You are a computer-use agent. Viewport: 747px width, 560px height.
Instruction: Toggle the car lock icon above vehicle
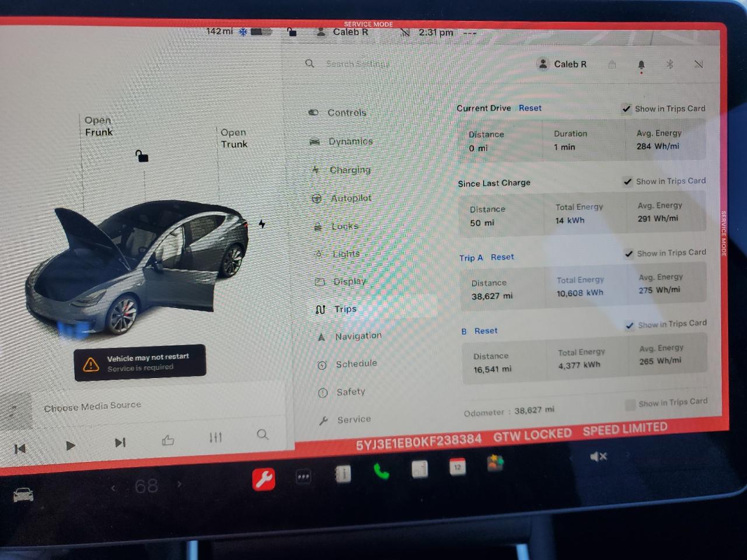pyautogui.click(x=141, y=156)
